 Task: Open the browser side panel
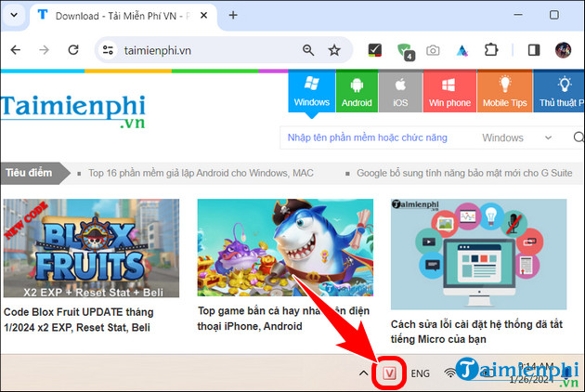[534, 50]
